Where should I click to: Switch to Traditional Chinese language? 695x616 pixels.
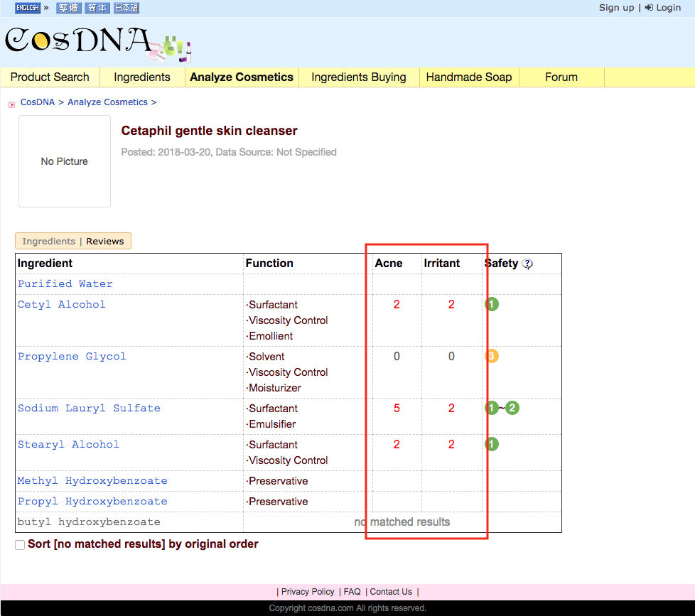point(69,8)
